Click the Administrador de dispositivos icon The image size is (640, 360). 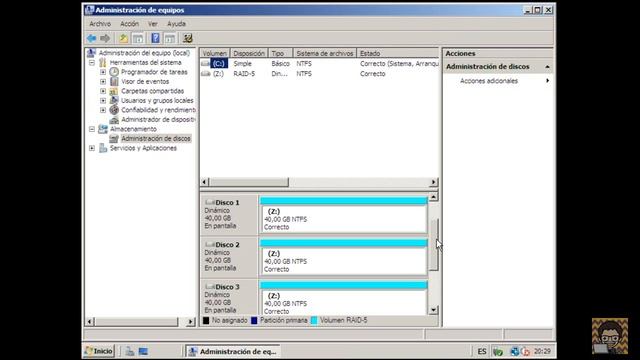114,120
